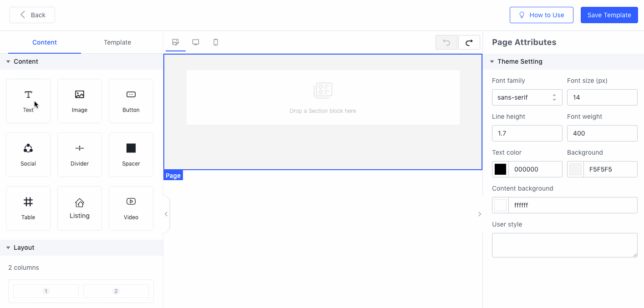Switch to mobile preview mode
The image size is (644, 308).
click(x=216, y=42)
